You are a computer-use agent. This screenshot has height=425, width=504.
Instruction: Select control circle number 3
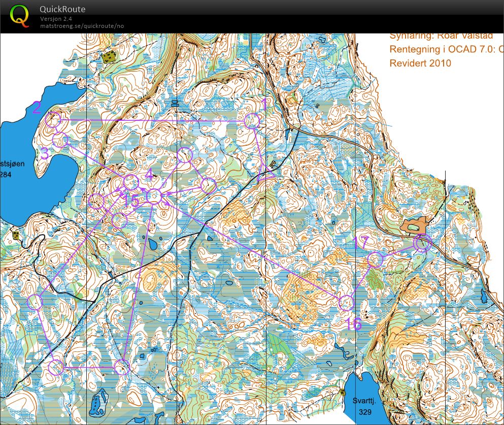(60, 140)
